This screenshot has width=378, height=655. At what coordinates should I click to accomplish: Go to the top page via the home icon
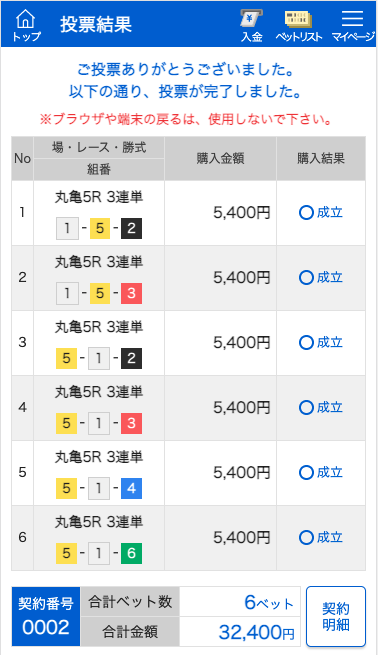(x=26, y=25)
